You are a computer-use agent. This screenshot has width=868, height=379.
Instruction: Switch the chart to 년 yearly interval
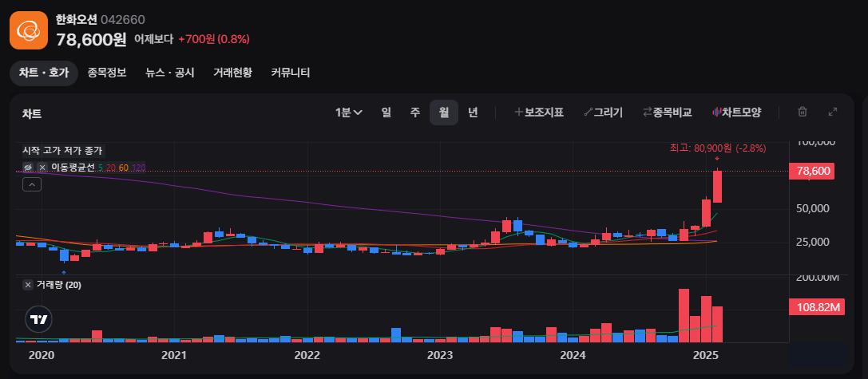[x=473, y=113]
